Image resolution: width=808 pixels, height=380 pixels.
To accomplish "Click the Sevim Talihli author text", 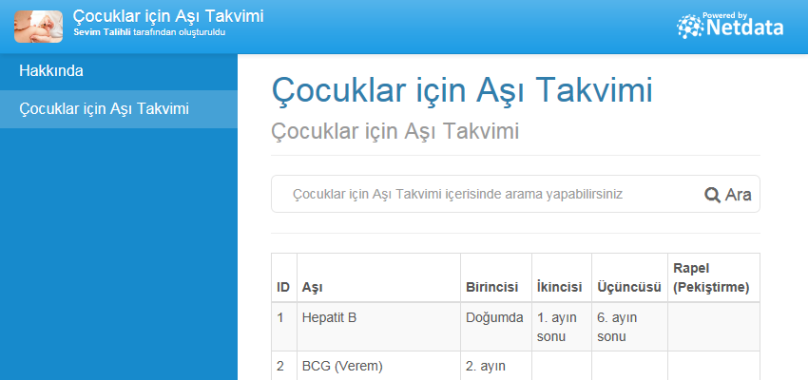I will tap(102, 32).
